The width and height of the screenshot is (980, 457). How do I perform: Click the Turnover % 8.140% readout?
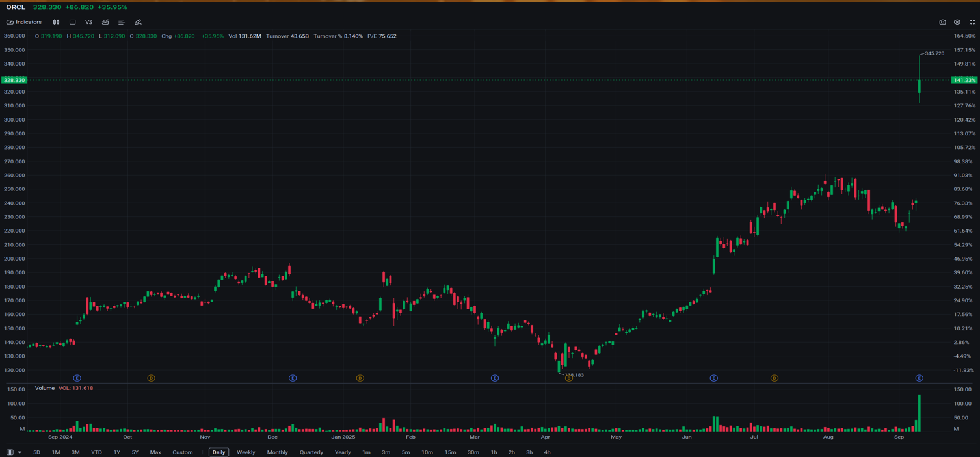338,36
